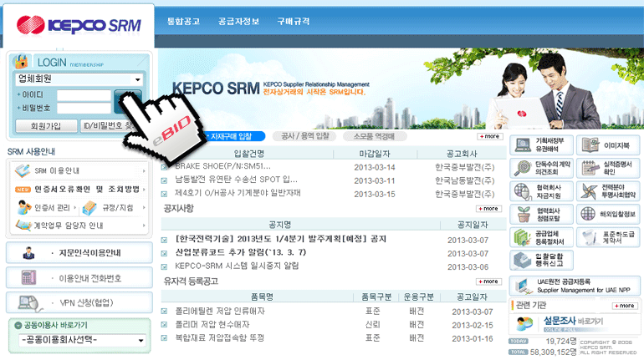Open the 업체회원 member type dropdown

pos(79,79)
